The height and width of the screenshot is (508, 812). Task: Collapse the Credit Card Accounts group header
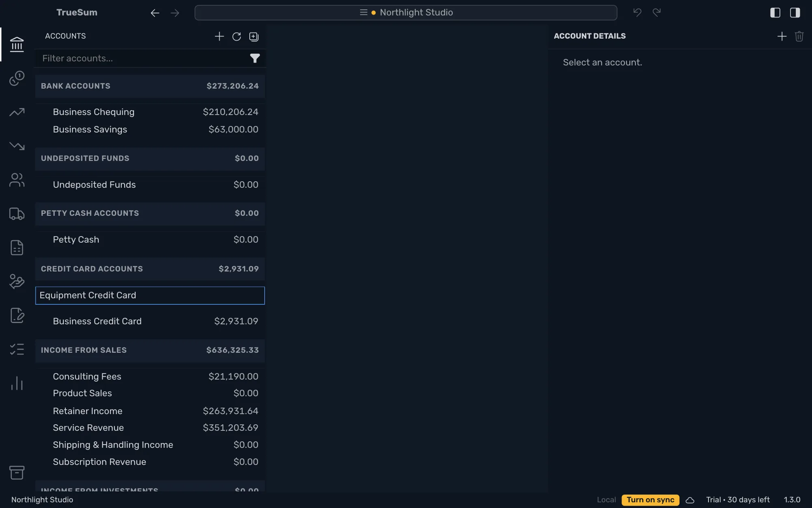click(x=150, y=269)
